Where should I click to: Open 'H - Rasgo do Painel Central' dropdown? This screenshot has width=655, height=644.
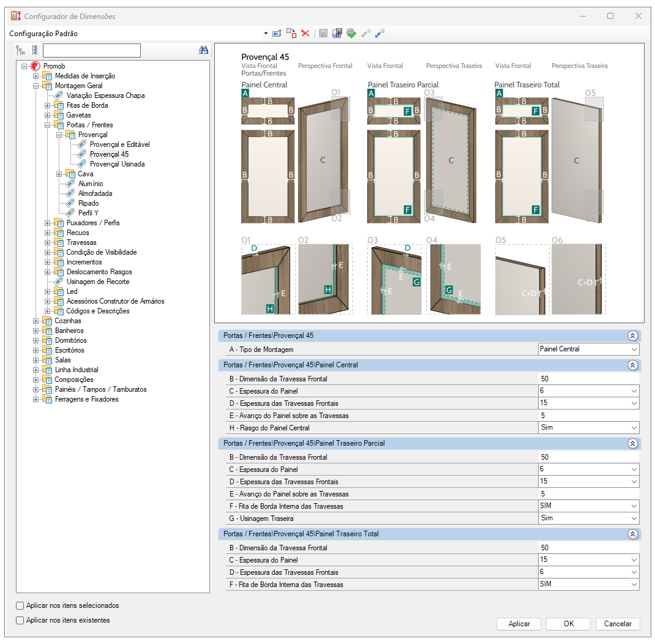pyautogui.click(x=633, y=428)
